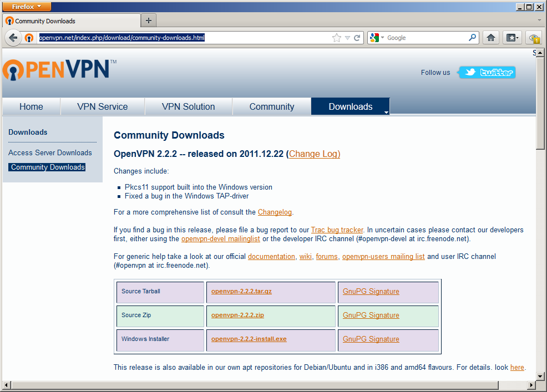Bookmark this page with the star icon
The width and height of the screenshot is (547, 392).
337,38
